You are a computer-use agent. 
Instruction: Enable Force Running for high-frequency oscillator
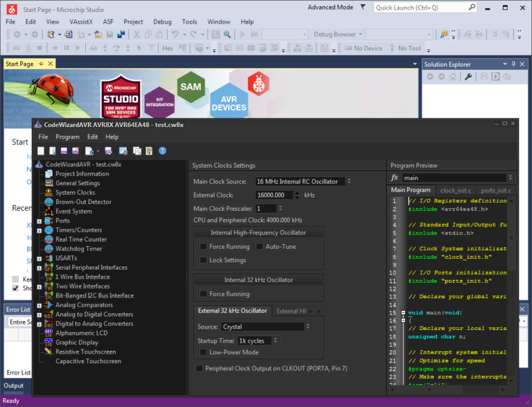pos(203,247)
